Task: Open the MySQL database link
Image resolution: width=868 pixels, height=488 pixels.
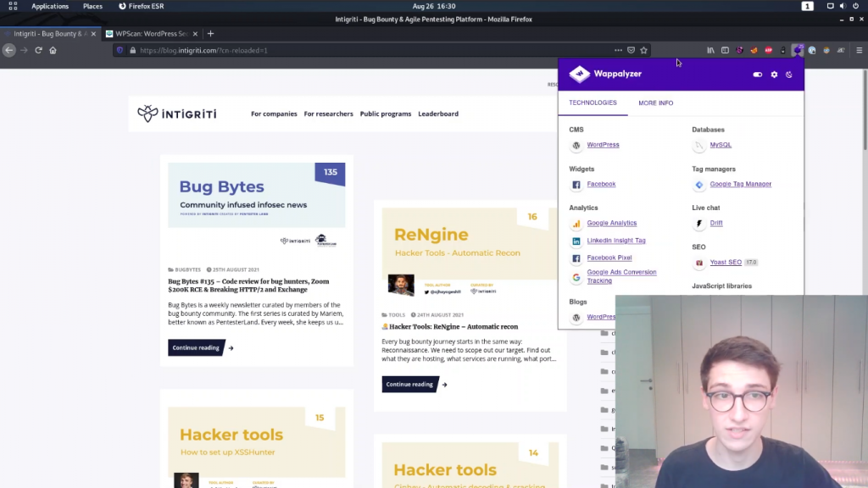Action: 721,145
